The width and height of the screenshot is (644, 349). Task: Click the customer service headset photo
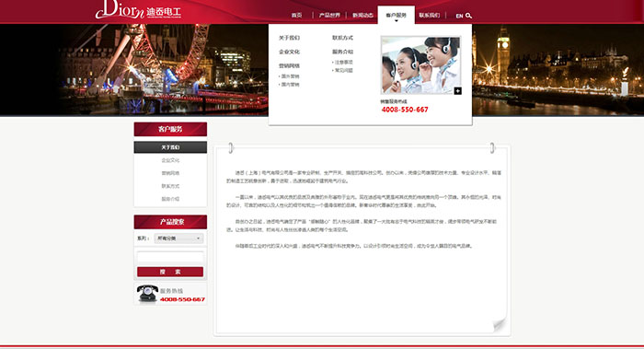click(x=421, y=65)
